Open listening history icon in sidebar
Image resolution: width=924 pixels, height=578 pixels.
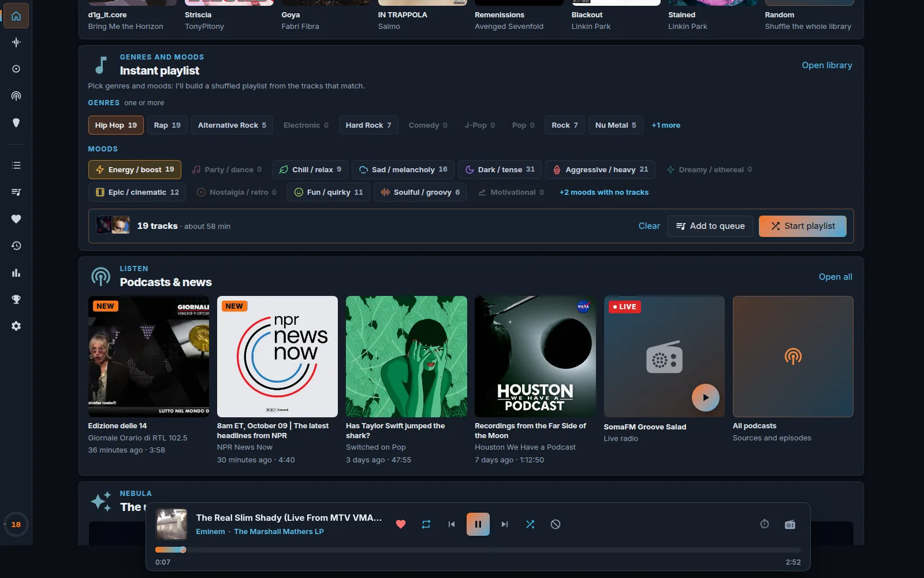pyautogui.click(x=16, y=246)
